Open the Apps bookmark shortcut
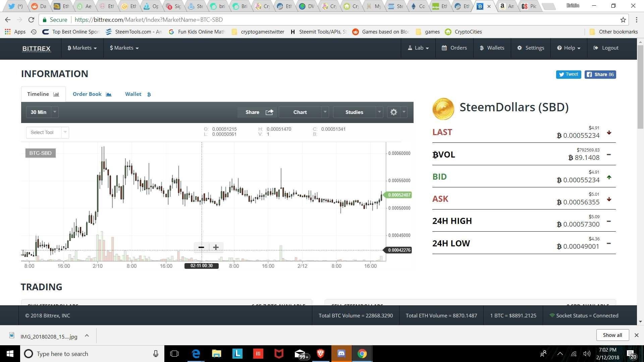 (15, 32)
